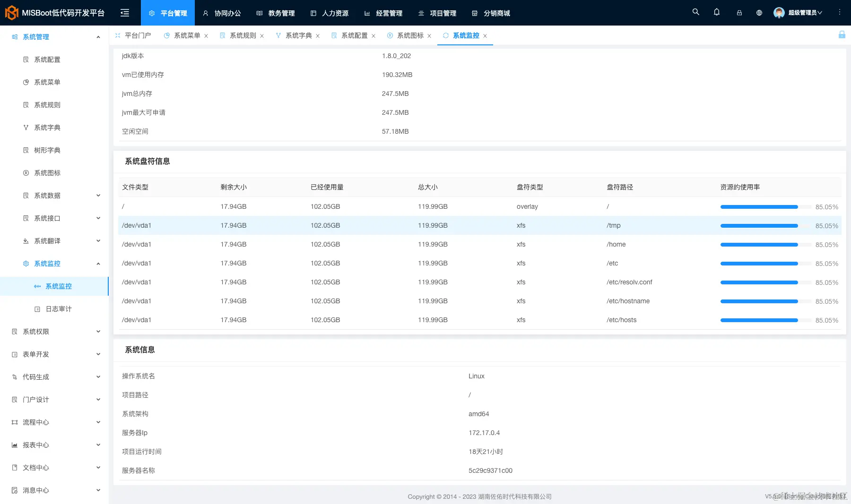Switch to 分销商城 top menu

click(491, 13)
